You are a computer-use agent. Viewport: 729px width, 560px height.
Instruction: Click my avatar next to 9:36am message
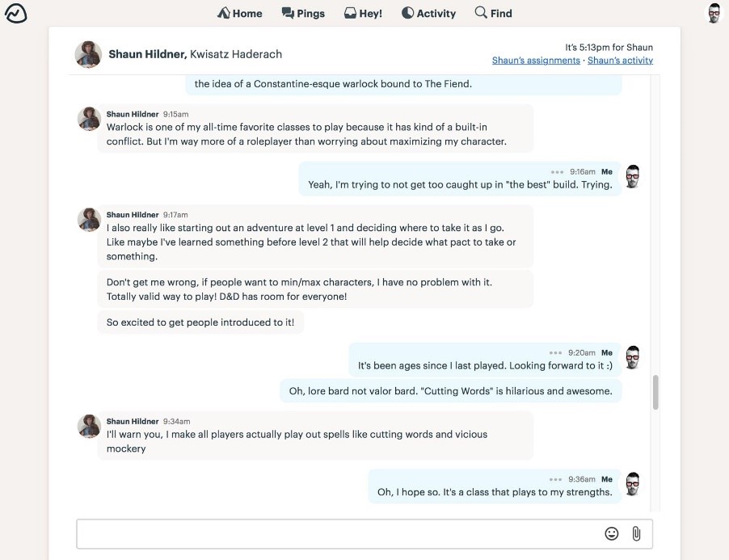pos(632,484)
